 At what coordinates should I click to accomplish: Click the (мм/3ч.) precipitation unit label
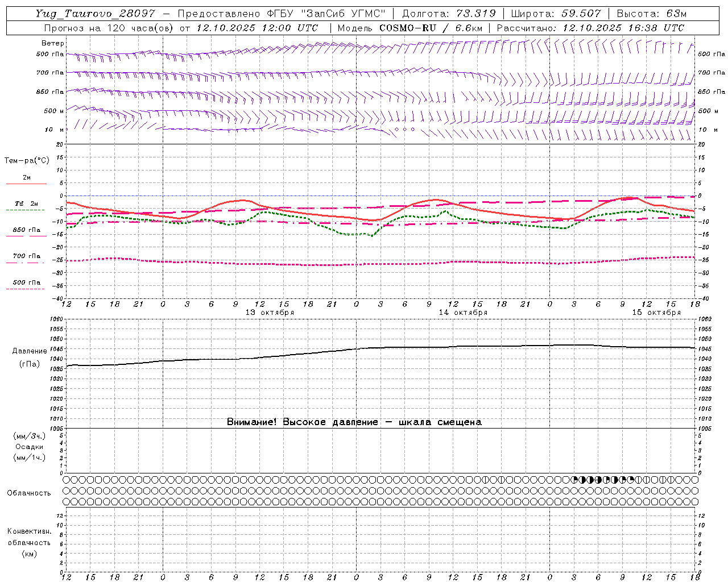coord(30,436)
